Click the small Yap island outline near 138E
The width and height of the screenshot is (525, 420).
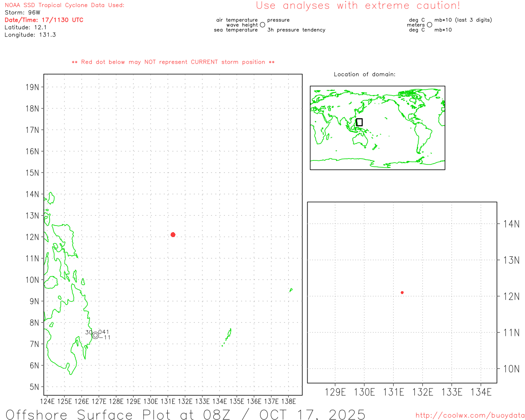291,290
